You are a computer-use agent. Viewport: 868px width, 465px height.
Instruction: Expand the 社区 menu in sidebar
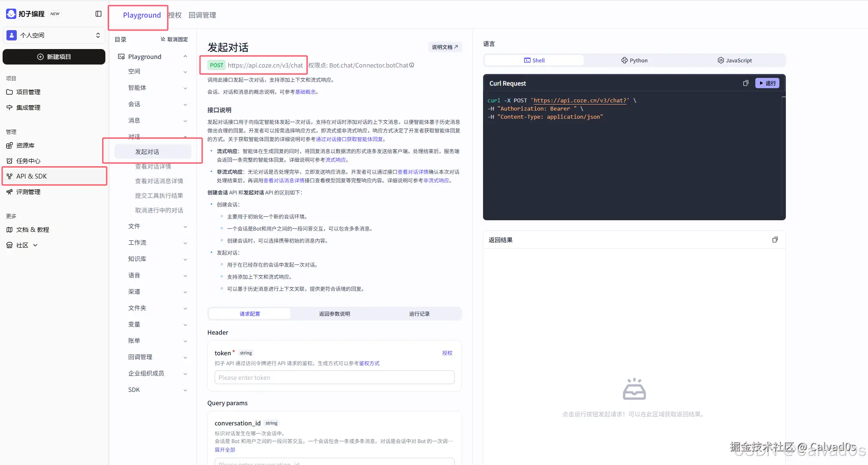coord(22,245)
